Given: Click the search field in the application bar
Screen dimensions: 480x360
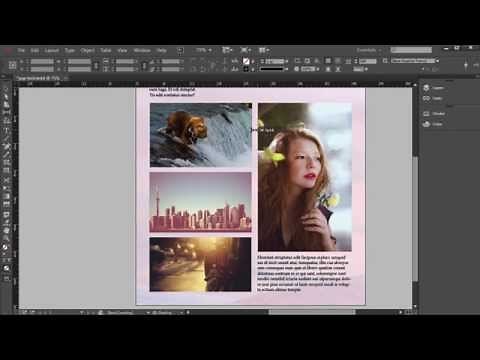Looking at the screenshot, I should point(411,50).
